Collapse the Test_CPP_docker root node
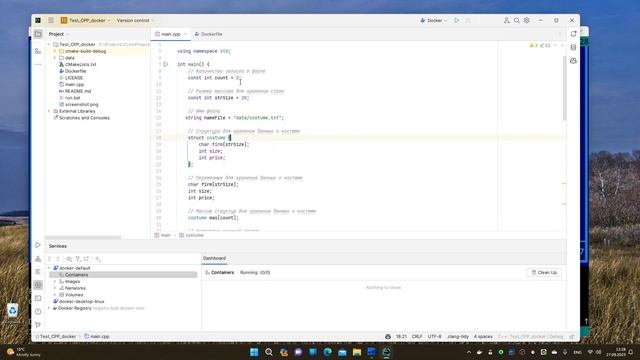Screen dimensions: 640x360 point(49,44)
